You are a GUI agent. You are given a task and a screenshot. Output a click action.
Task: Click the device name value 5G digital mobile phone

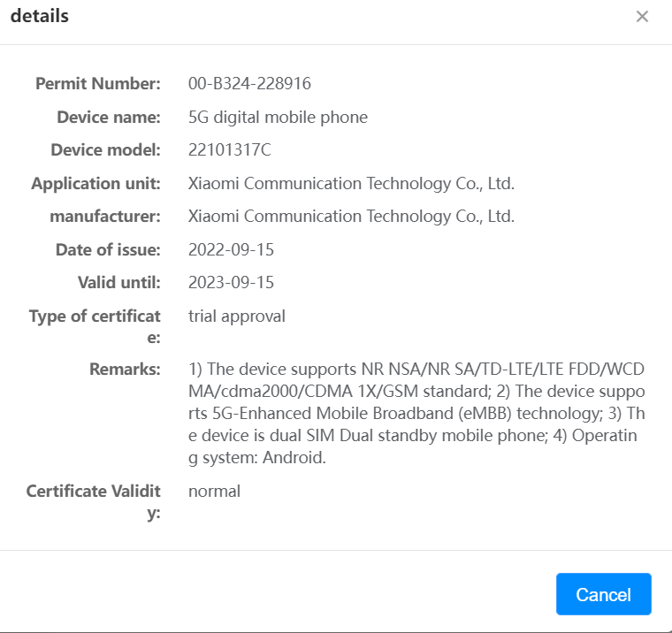coord(278,117)
